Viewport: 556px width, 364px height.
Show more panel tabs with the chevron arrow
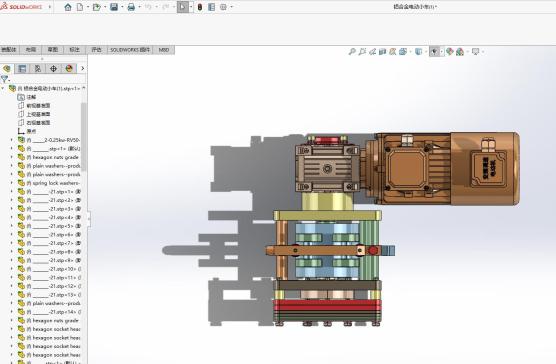(x=83, y=68)
